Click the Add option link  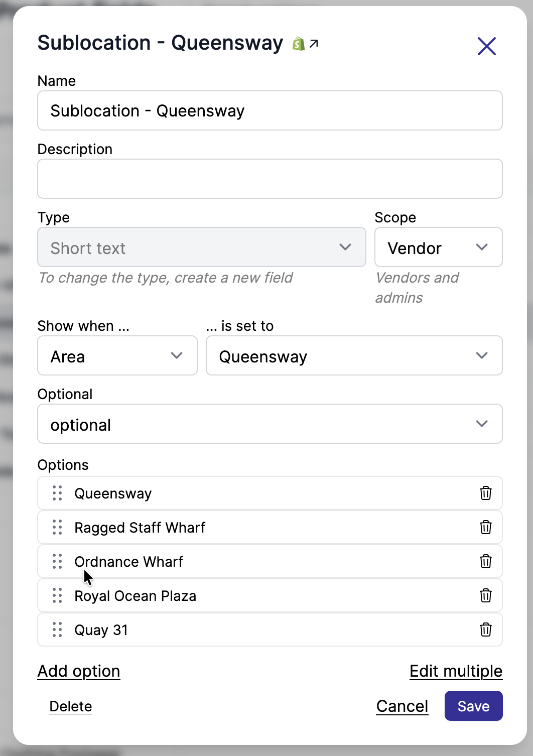point(79,671)
